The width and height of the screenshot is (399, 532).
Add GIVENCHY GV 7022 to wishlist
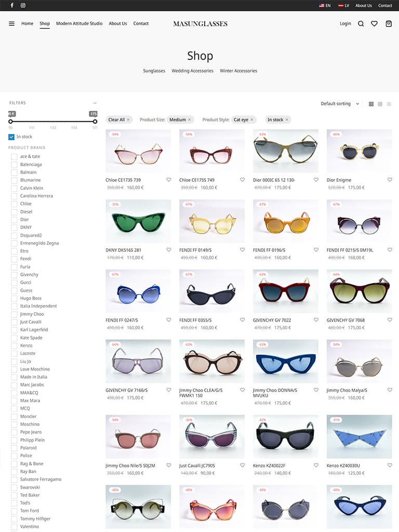pos(316,320)
